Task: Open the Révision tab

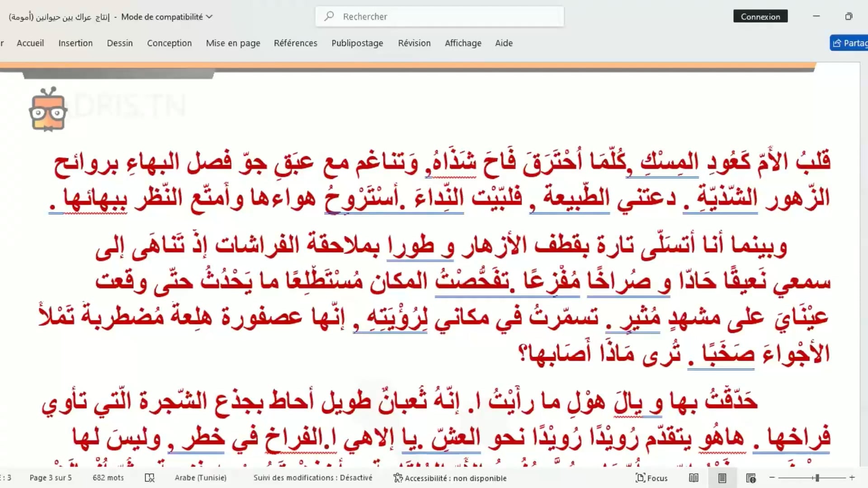Action: [x=414, y=43]
